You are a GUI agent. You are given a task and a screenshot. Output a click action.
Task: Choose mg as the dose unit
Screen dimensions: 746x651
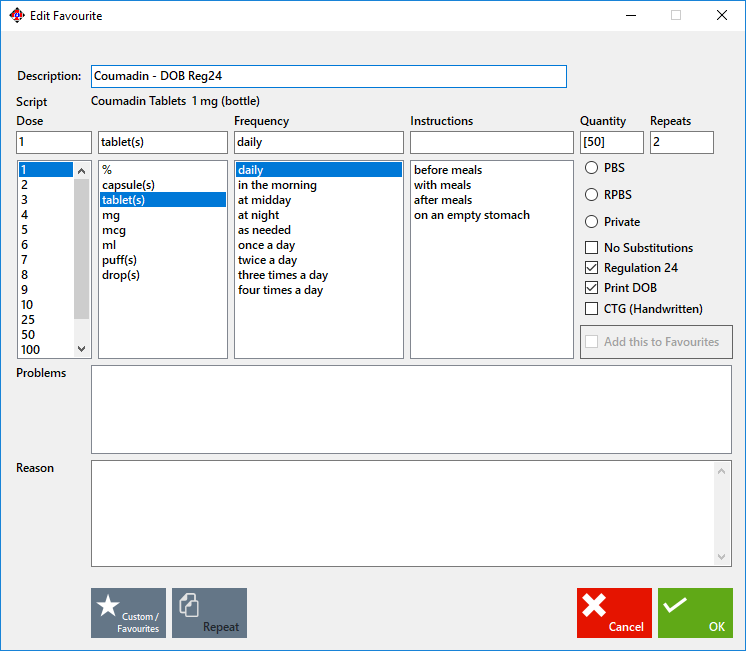click(x=163, y=215)
